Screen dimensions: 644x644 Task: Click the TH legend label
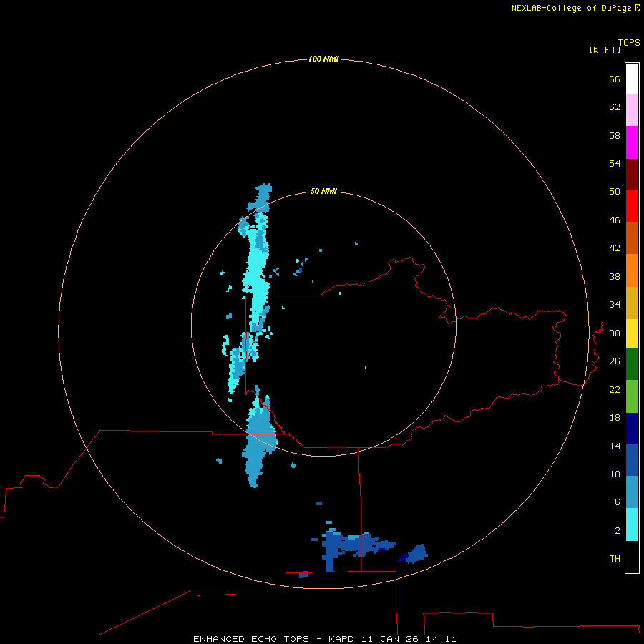coord(615,558)
